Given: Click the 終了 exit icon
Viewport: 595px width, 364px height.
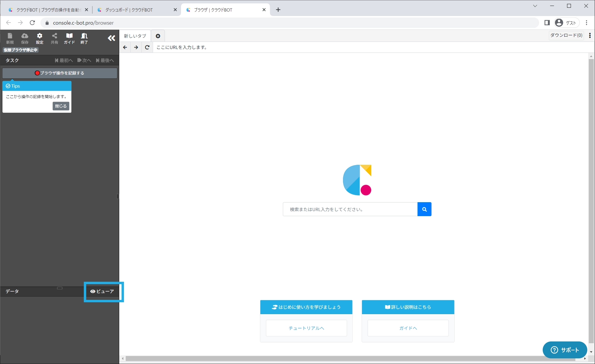Looking at the screenshot, I should (84, 38).
